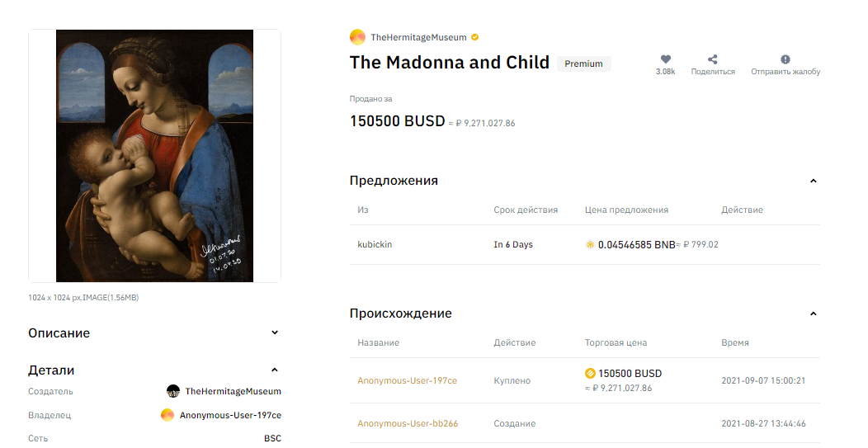868x448 pixels.
Task: Open the owner Anonymous-User-197ce in Детали
Action: point(230,415)
